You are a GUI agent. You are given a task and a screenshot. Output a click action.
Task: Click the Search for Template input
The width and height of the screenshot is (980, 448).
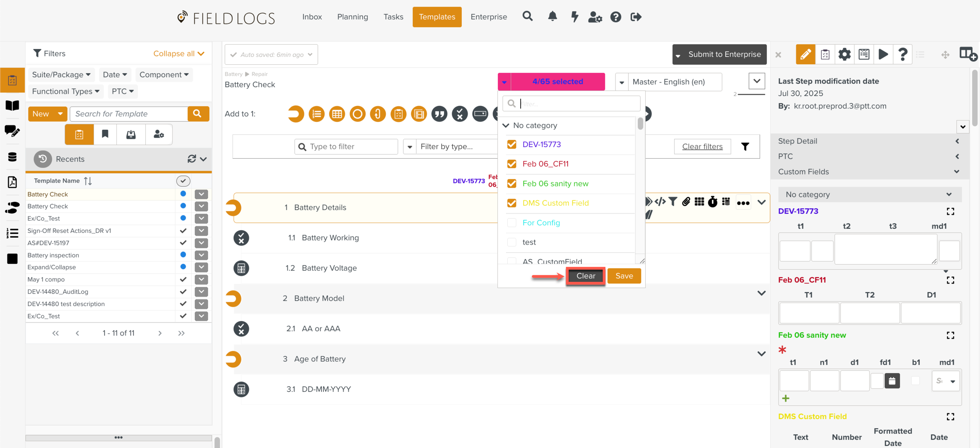pos(129,114)
